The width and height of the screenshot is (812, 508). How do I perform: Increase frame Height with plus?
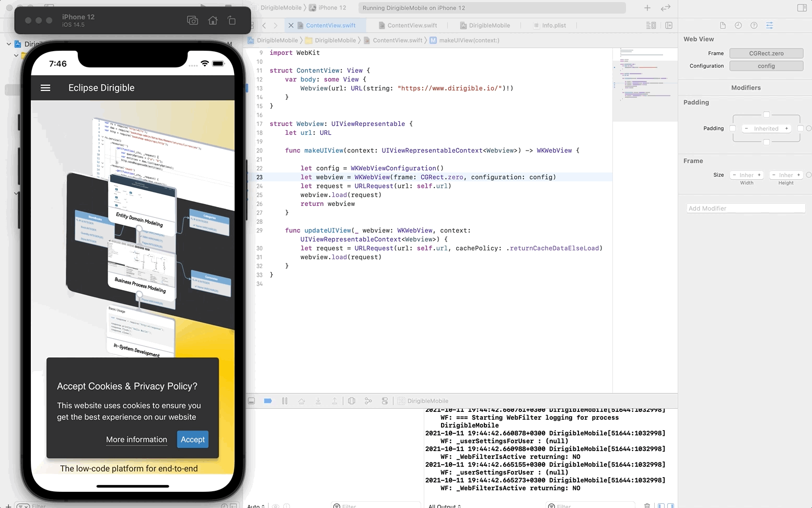coord(798,175)
